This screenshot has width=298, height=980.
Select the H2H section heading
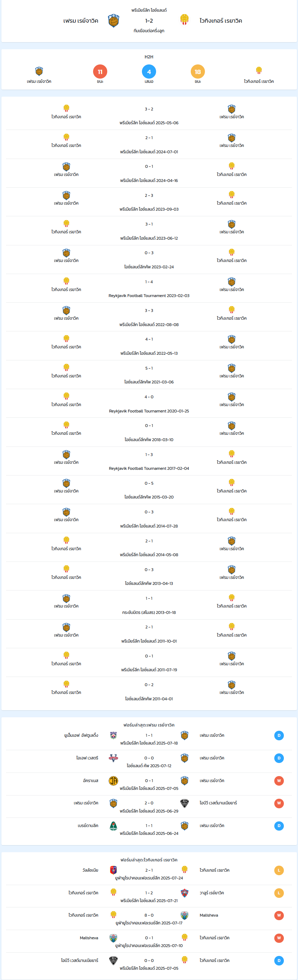coord(149,57)
